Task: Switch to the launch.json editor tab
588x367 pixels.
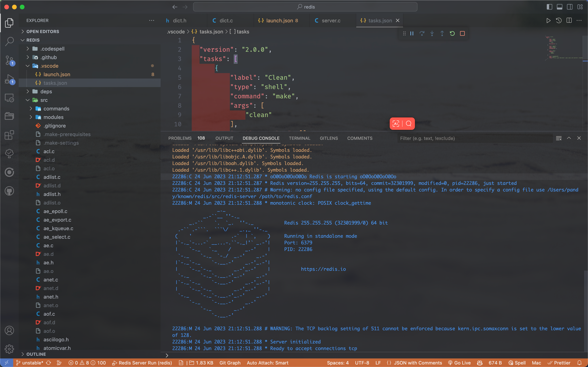Action: [281, 21]
